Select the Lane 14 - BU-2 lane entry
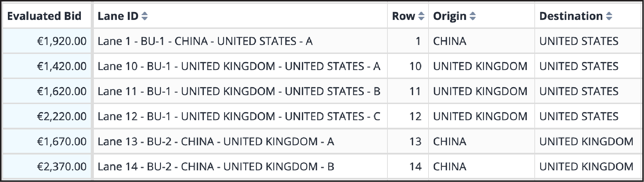The width and height of the screenshot is (644, 182). [x=215, y=167]
